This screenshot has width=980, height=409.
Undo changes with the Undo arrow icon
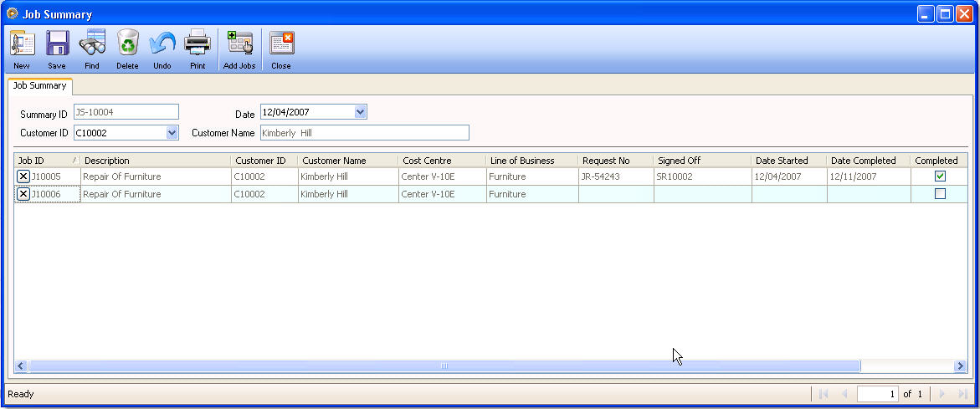(x=162, y=43)
